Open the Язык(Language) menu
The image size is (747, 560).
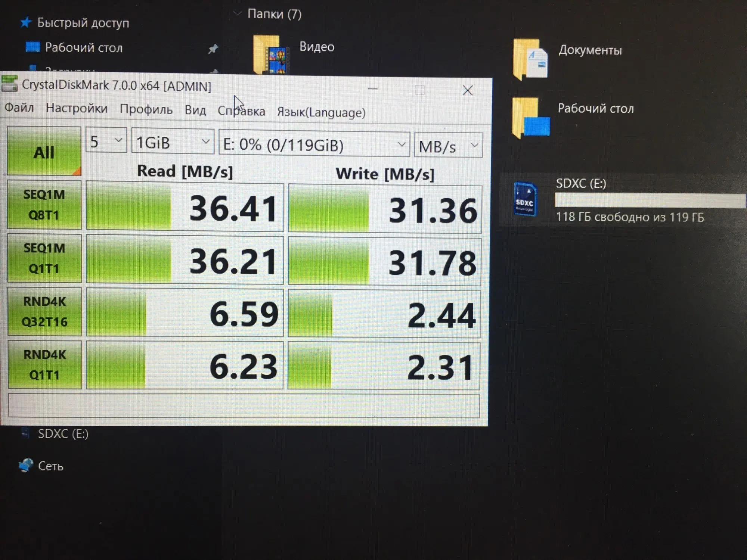pyautogui.click(x=321, y=112)
